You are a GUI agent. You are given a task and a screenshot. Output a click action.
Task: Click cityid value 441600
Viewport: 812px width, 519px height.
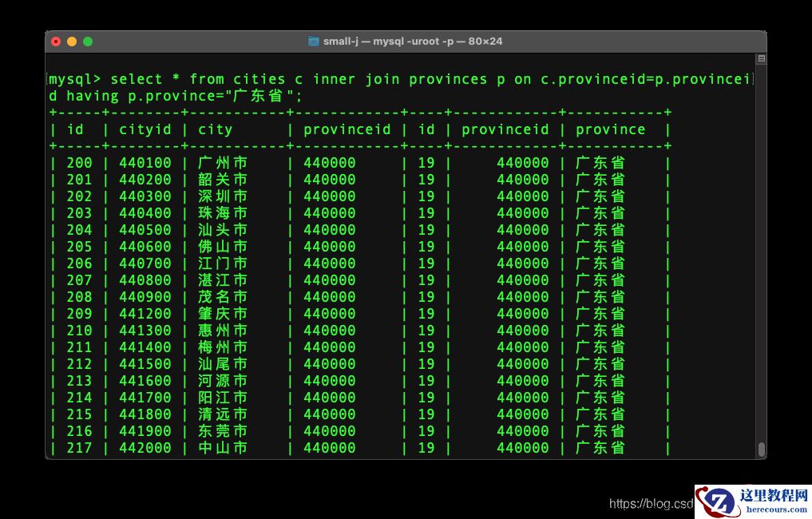[x=145, y=381]
